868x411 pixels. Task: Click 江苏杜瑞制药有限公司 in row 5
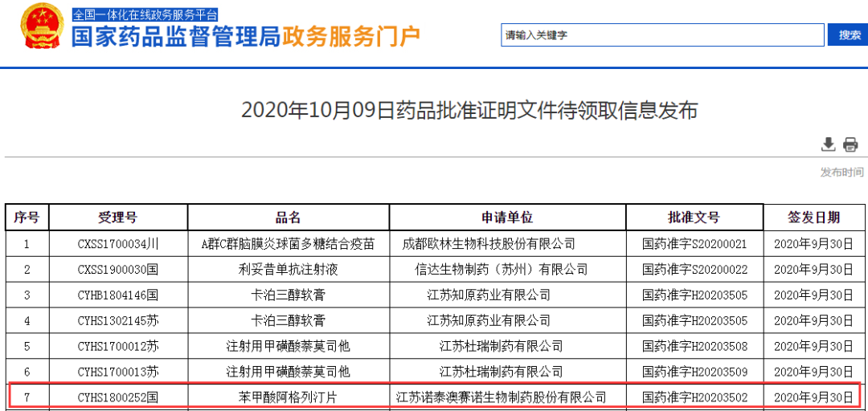click(501, 346)
